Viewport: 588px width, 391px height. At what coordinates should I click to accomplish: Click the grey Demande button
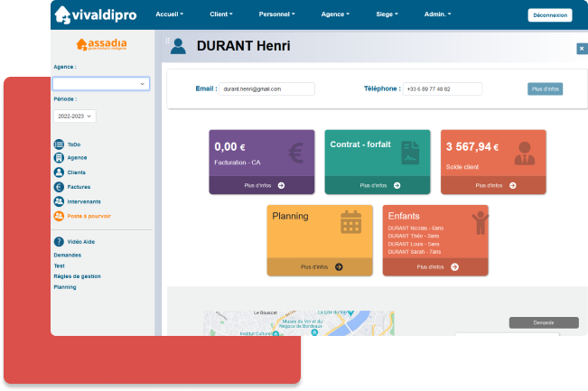point(544,322)
